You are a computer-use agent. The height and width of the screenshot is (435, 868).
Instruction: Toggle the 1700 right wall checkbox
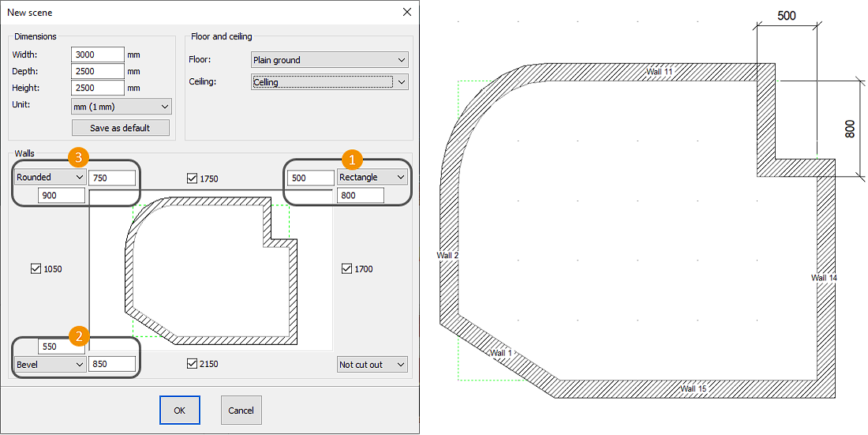point(346,269)
